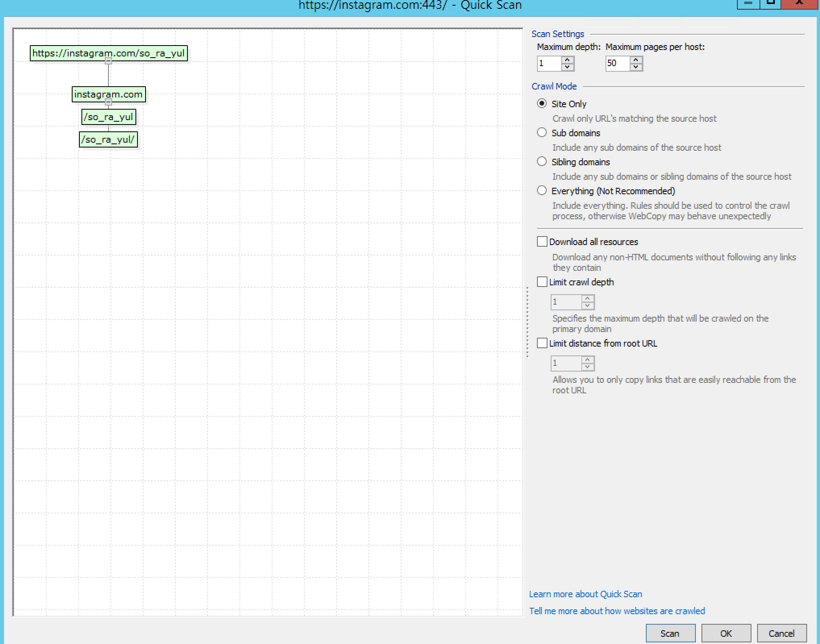Collapse the instagram.com node
Screen dimensions: 820x644
[108, 102]
